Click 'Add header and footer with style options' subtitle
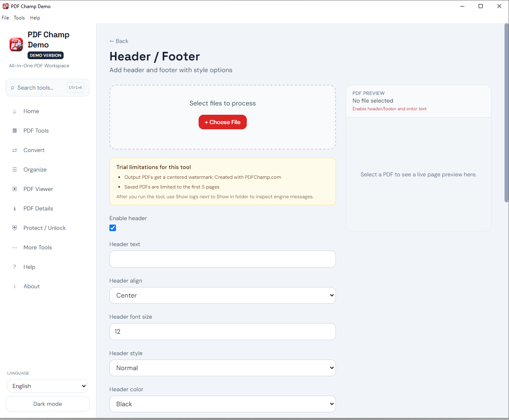The image size is (509, 420). [x=171, y=70]
